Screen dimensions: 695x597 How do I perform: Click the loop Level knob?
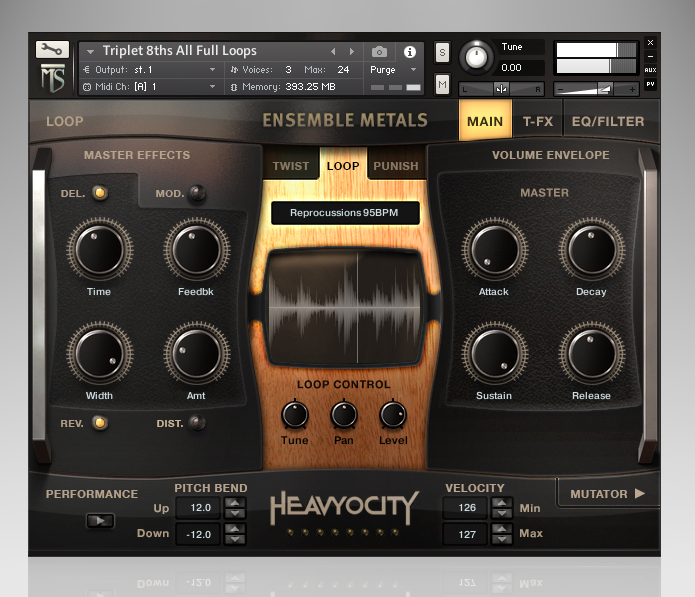click(x=393, y=415)
